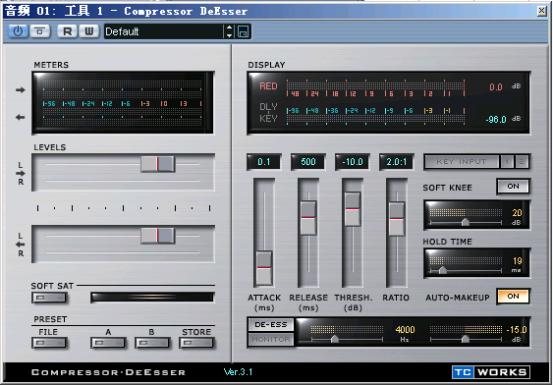Click the RED gain-reduction meter bar
Viewport: 553px width, 385px height.
click(376, 86)
